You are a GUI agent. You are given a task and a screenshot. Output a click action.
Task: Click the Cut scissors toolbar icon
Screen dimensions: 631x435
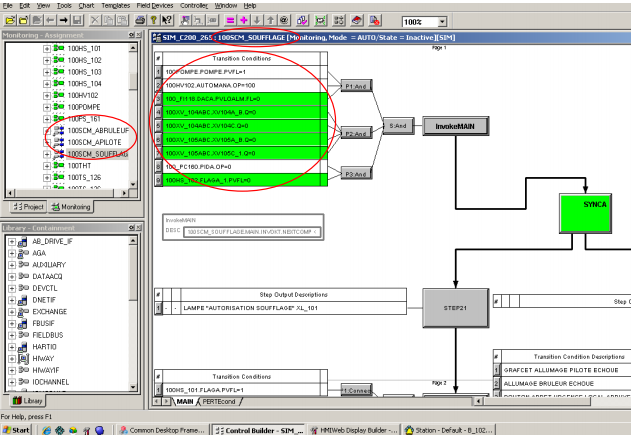pyautogui.click(x=95, y=21)
